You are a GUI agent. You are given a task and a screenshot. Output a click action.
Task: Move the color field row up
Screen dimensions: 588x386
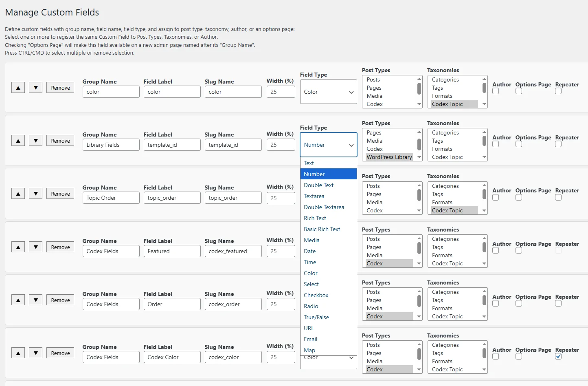pyautogui.click(x=18, y=88)
